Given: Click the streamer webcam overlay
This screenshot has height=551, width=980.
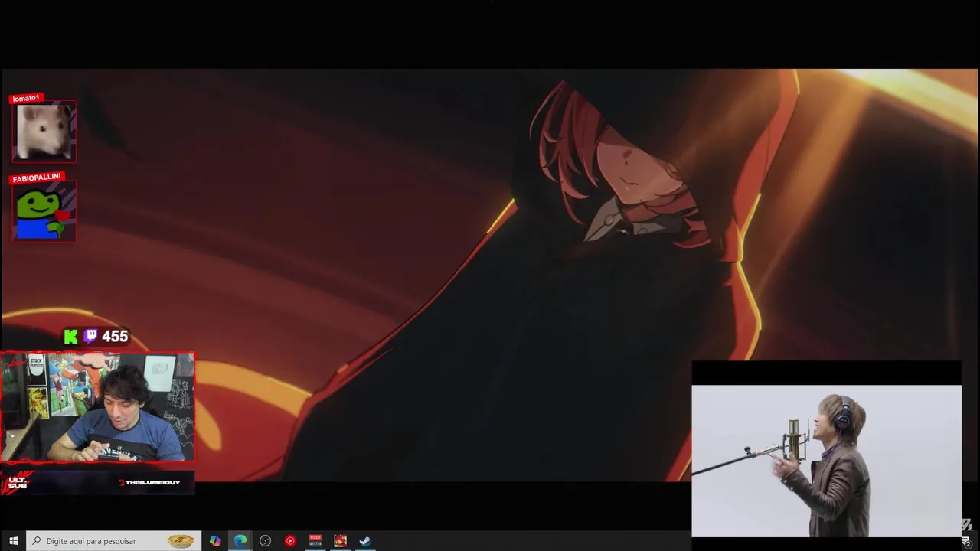Looking at the screenshot, I should coord(97,407).
